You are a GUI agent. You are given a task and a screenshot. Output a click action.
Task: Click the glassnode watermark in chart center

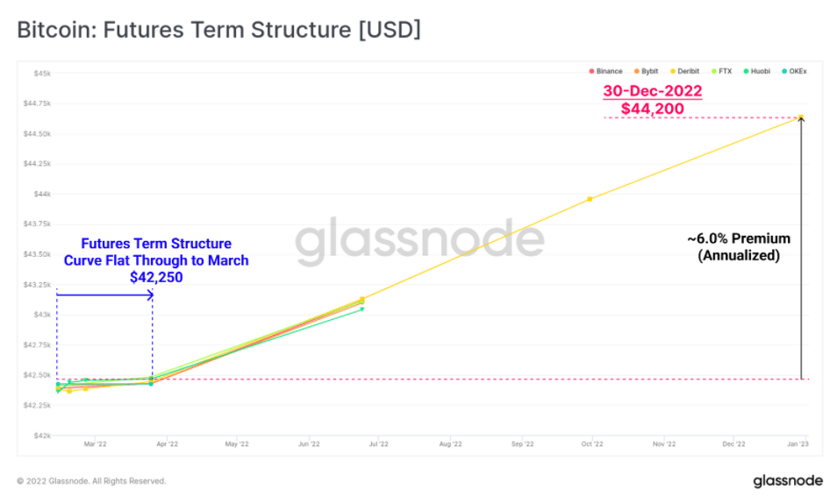[x=418, y=243]
